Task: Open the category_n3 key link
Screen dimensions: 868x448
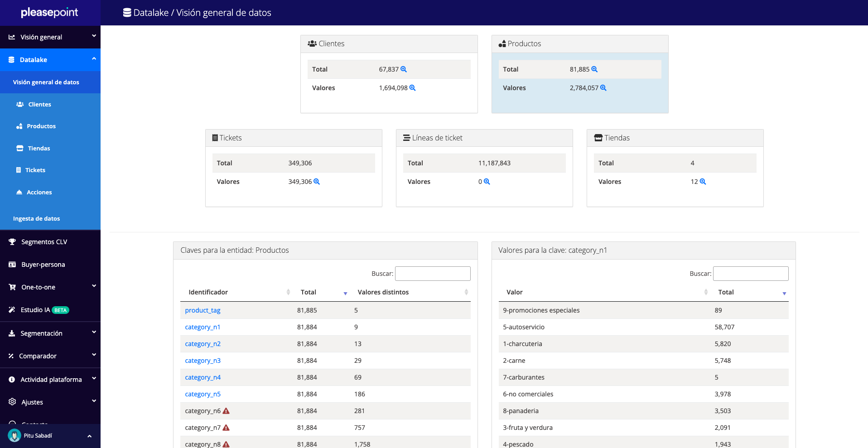Action: click(203, 361)
